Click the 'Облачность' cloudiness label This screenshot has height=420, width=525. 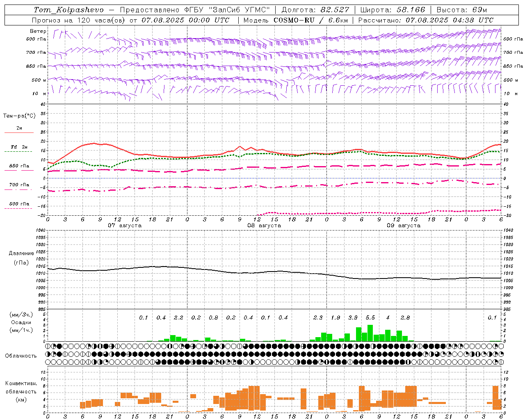coord(21,356)
